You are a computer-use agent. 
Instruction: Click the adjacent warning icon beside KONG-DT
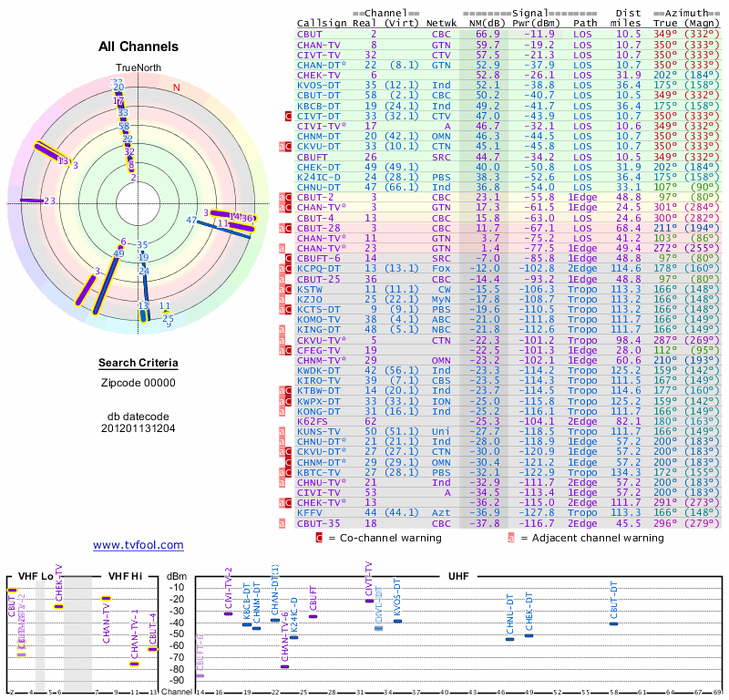point(282,412)
